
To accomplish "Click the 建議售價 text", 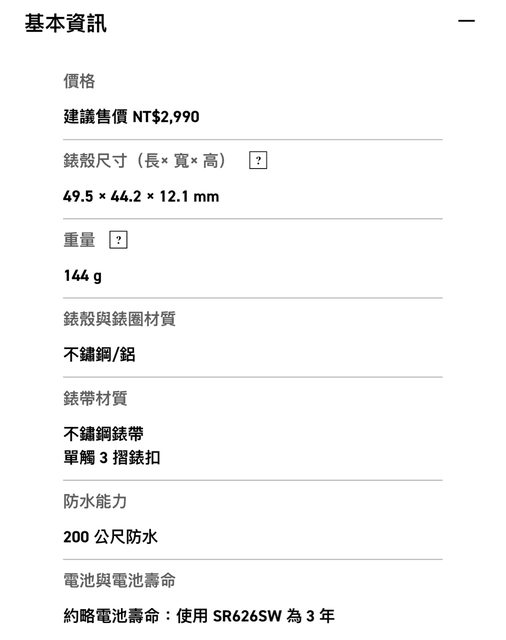I will [x=95, y=117].
